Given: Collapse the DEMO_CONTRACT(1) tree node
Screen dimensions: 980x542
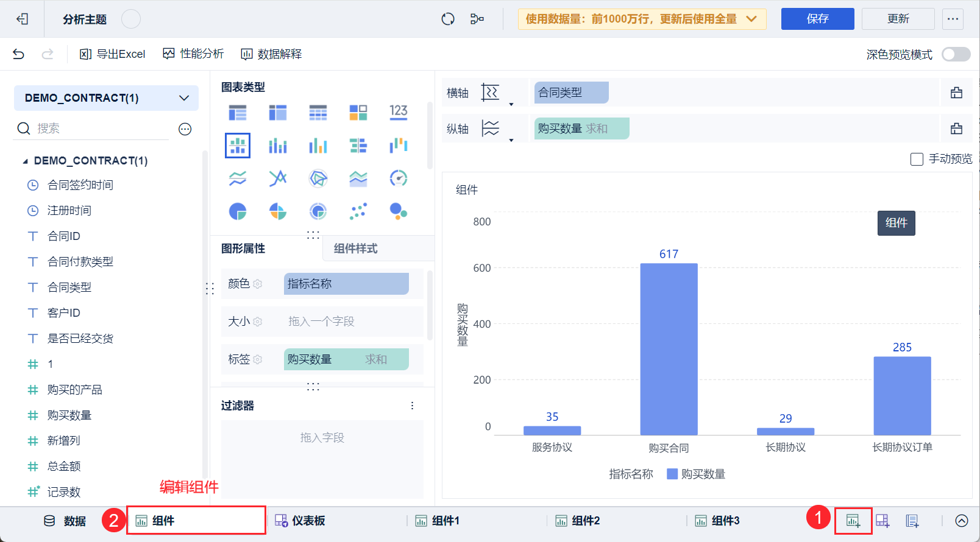Looking at the screenshot, I should click(x=25, y=161).
